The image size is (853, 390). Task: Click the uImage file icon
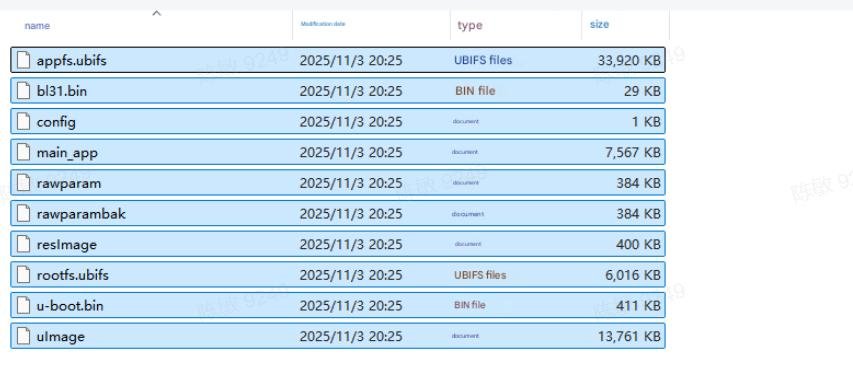point(23,336)
